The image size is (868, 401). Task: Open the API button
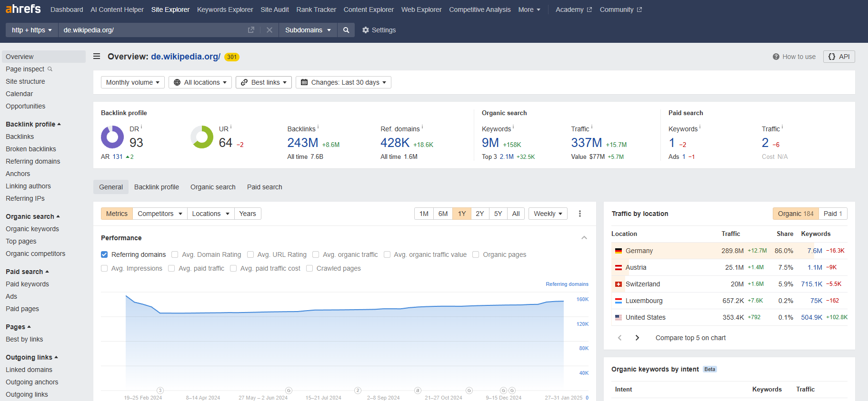pos(839,57)
